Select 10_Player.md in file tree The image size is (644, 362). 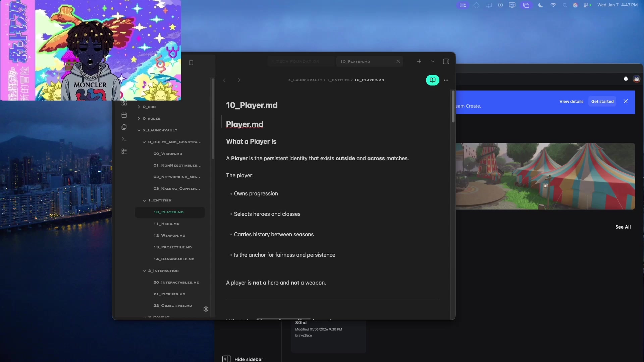pyautogui.click(x=170, y=212)
